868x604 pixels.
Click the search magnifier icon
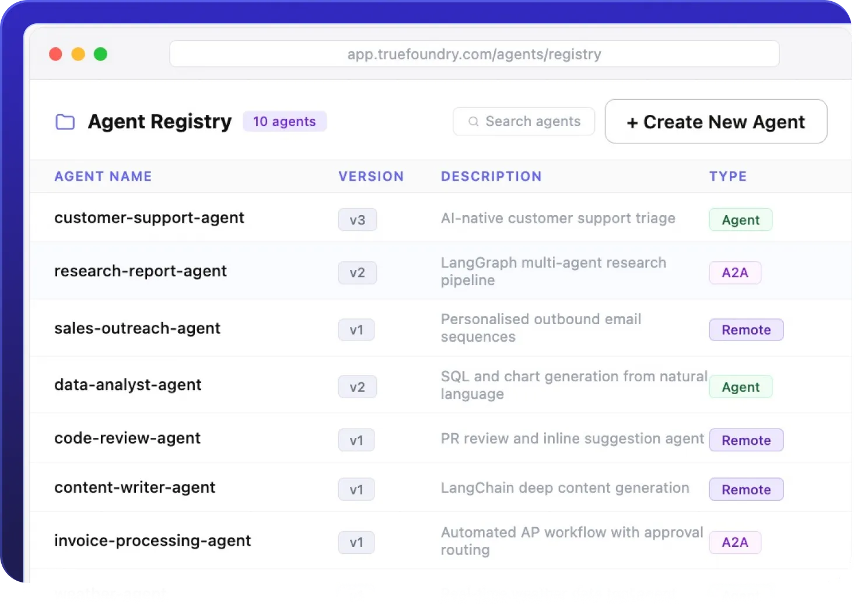(474, 121)
